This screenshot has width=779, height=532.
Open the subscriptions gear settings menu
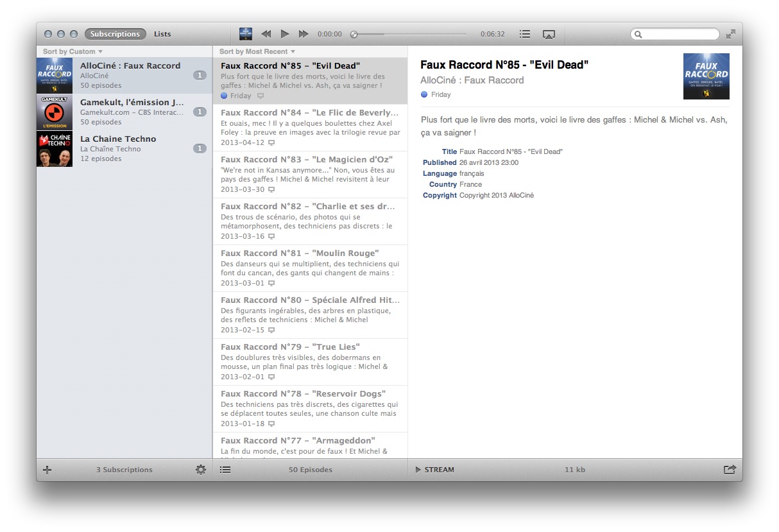[201, 470]
